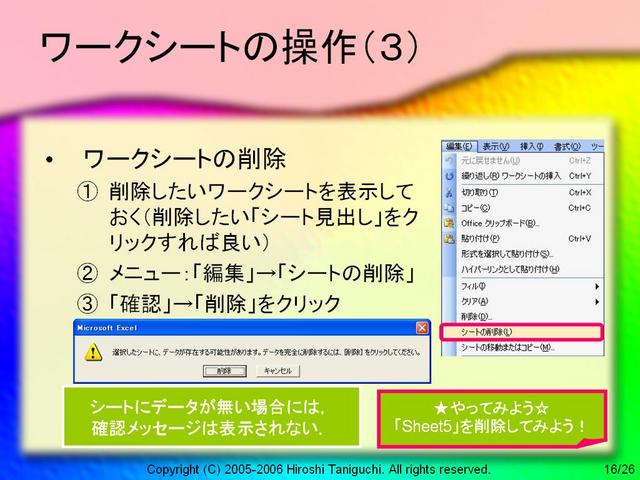This screenshot has height=480, width=640.
Task: Expand the クリア submenu arrow
Action: click(597, 302)
